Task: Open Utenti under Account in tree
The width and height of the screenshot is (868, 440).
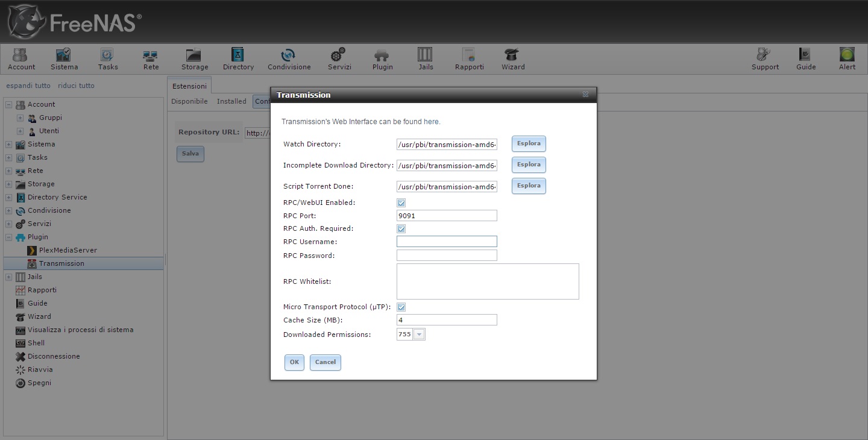Action: tap(49, 131)
